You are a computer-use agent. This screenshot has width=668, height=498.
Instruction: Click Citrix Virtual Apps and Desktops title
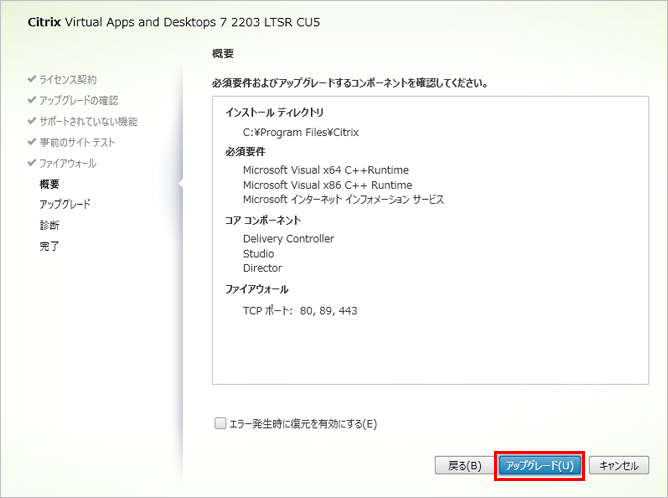(174, 22)
